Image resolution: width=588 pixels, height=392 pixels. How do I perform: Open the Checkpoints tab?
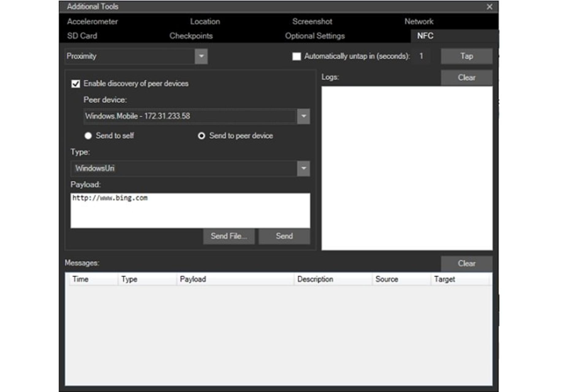[x=191, y=36]
